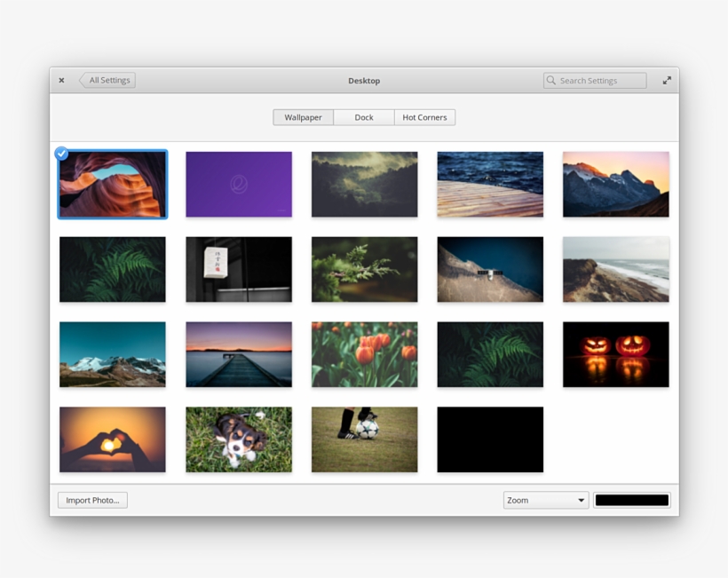Viewport: 728px width, 578px height.
Task: Return to All Settings
Action: coord(107,80)
